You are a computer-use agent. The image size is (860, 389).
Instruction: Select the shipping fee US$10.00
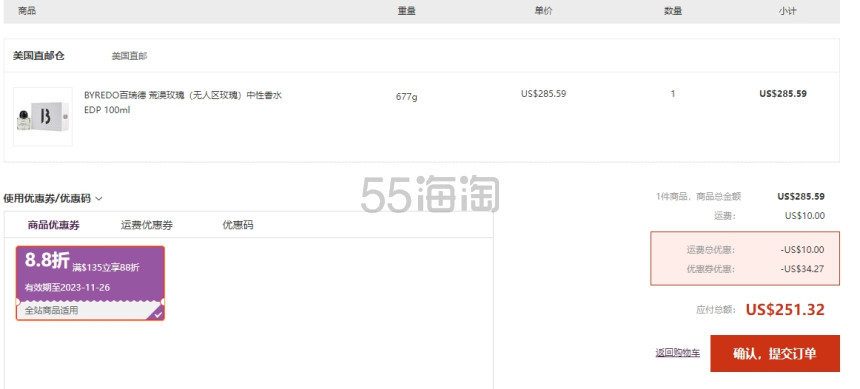(805, 216)
